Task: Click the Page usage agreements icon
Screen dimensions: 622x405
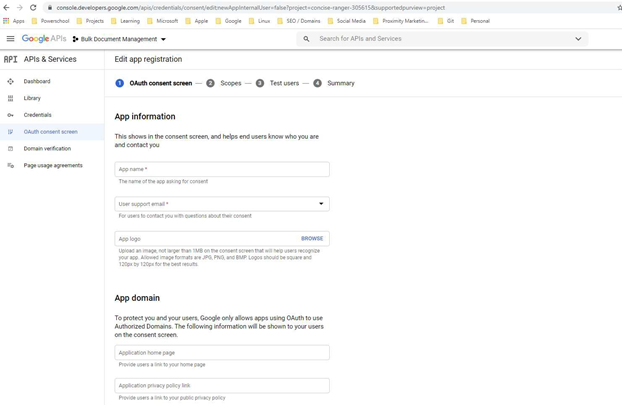Action: coord(11,165)
